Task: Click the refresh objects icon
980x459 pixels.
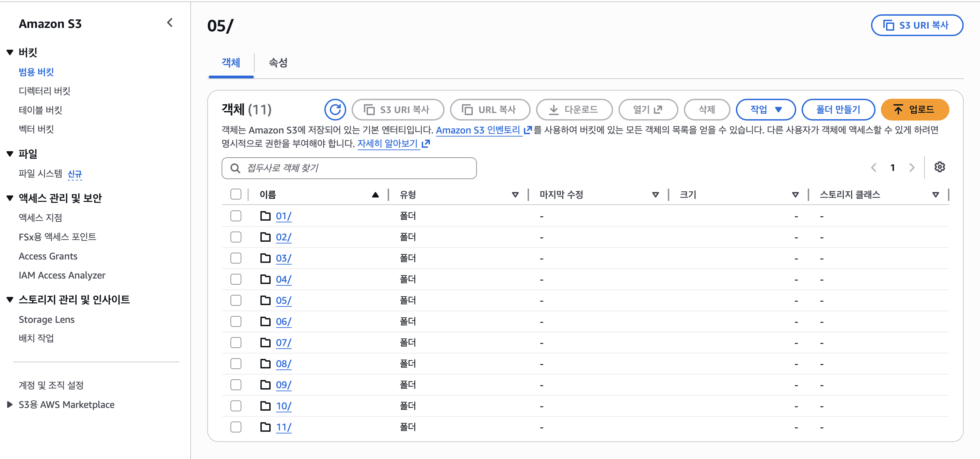Action: [x=335, y=110]
